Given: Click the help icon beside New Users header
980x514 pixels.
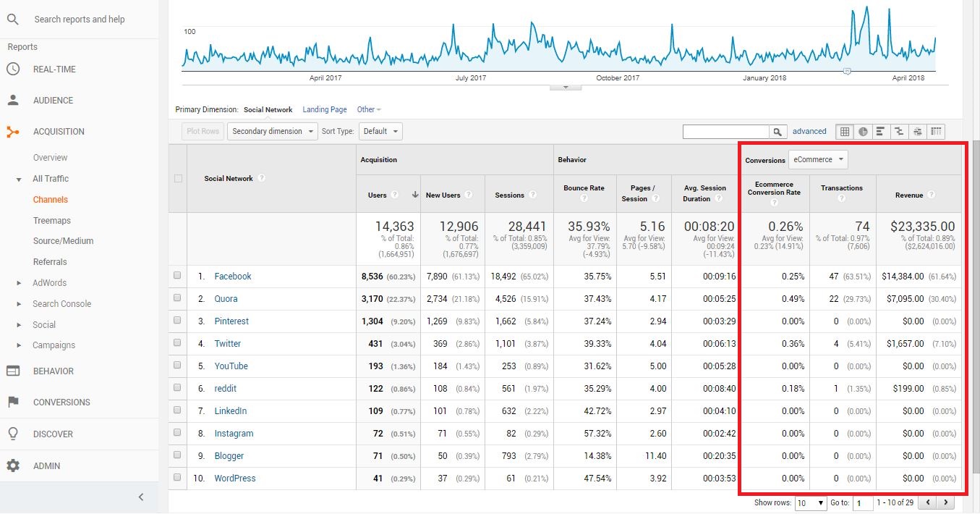Looking at the screenshot, I should pyautogui.click(x=469, y=195).
